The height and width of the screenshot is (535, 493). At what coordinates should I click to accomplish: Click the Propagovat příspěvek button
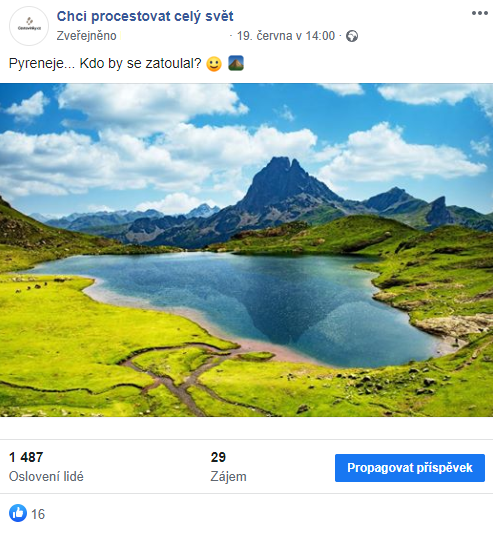(x=410, y=468)
